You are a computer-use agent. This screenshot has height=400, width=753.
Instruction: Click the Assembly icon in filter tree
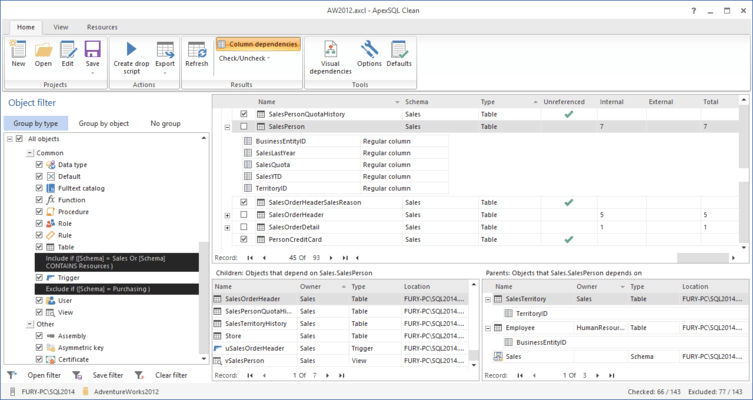[50, 336]
